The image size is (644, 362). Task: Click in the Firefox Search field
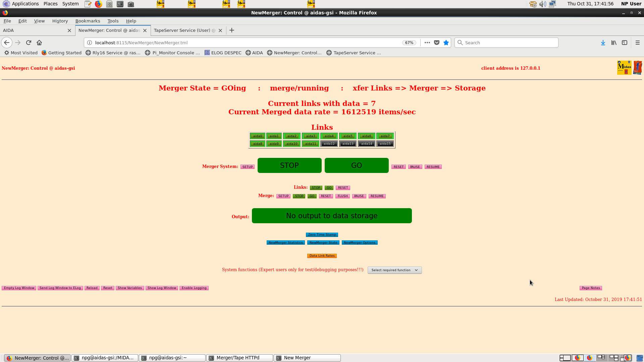tap(506, 43)
